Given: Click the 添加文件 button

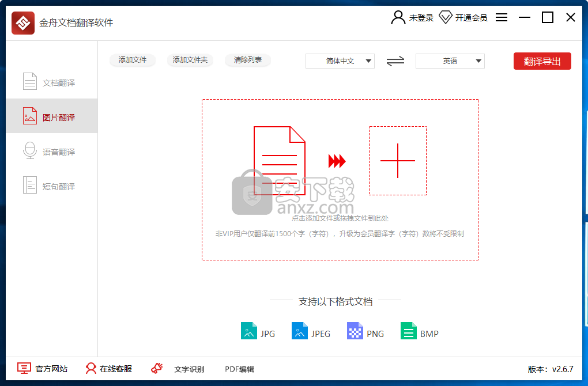Looking at the screenshot, I should coord(133,60).
